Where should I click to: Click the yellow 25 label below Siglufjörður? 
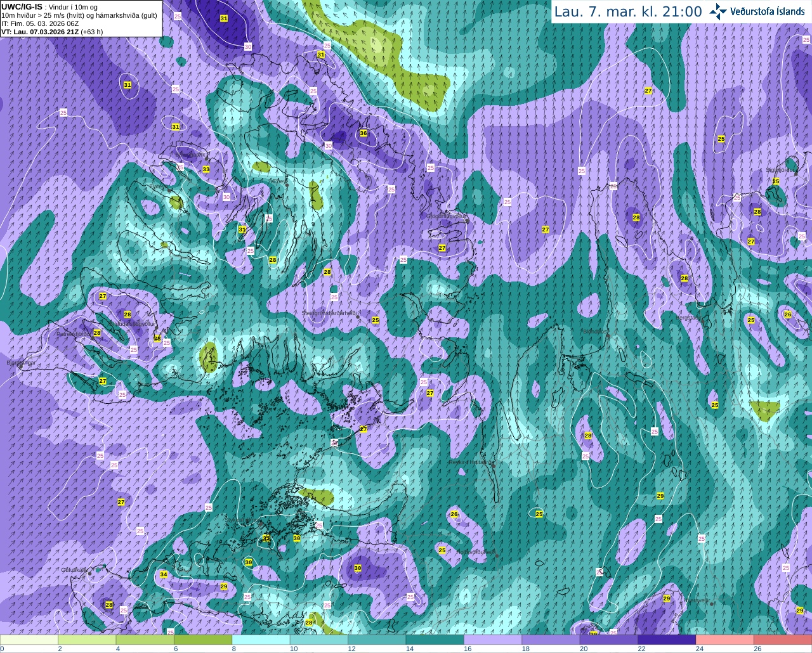point(776,181)
